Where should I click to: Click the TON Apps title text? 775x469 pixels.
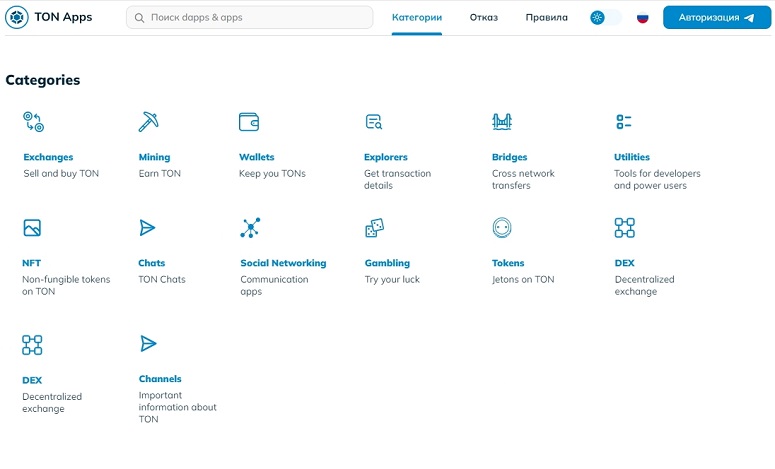(63, 17)
